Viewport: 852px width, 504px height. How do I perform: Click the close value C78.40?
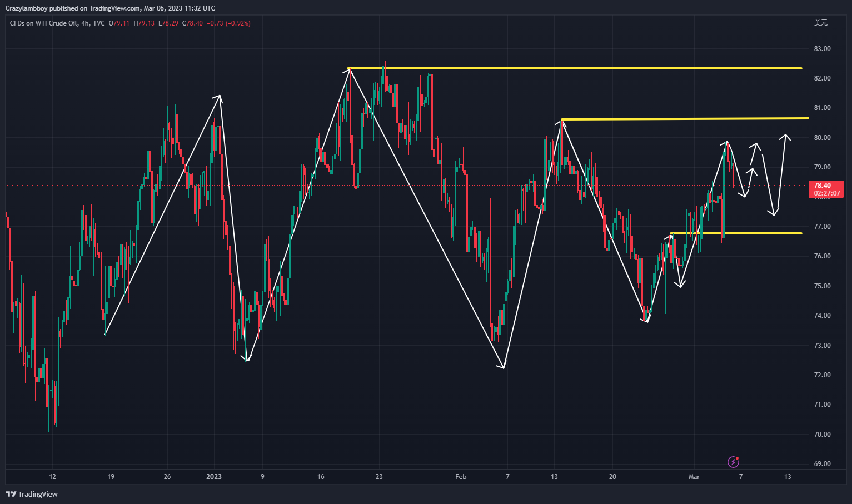pyautogui.click(x=193, y=23)
